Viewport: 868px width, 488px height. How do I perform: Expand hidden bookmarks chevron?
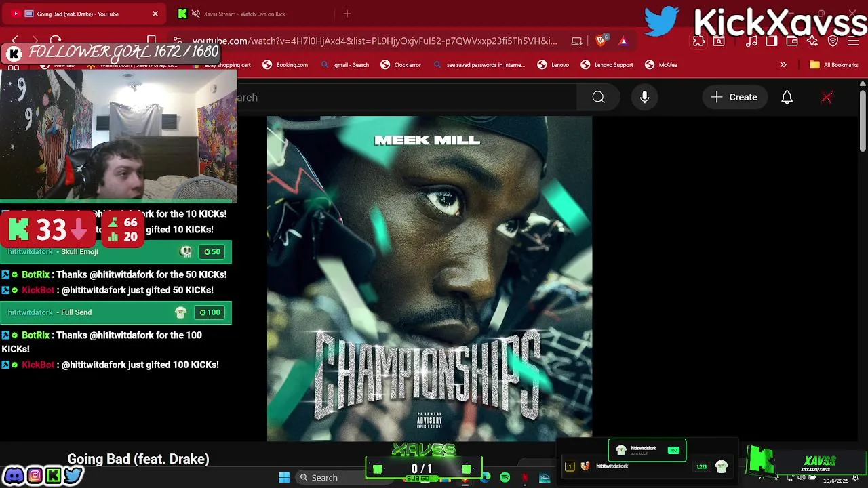[x=783, y=65]
